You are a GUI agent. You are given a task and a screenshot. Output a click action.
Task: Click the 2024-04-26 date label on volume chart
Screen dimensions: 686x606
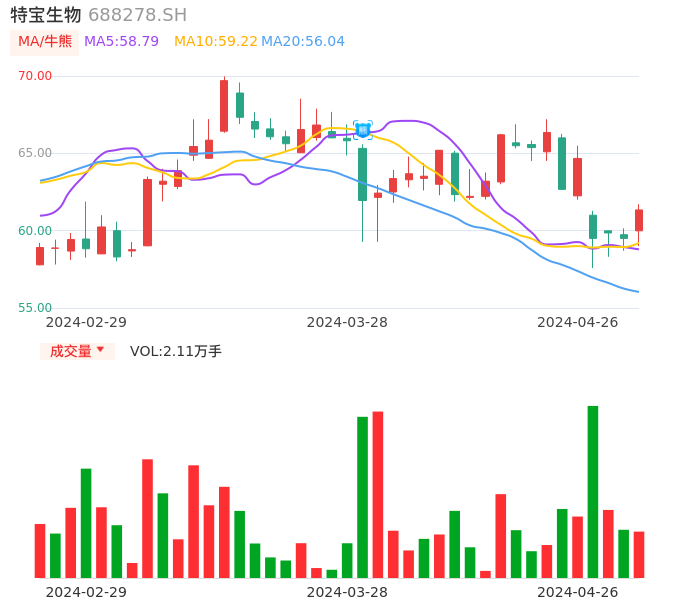(577, 592)
